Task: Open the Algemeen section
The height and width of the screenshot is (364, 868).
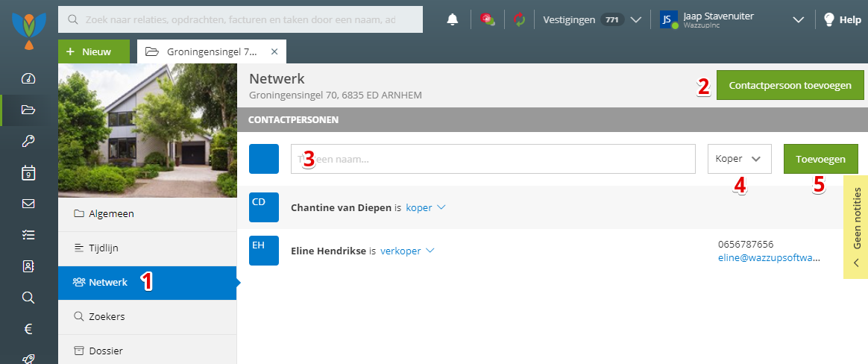Action: (147, 214)
